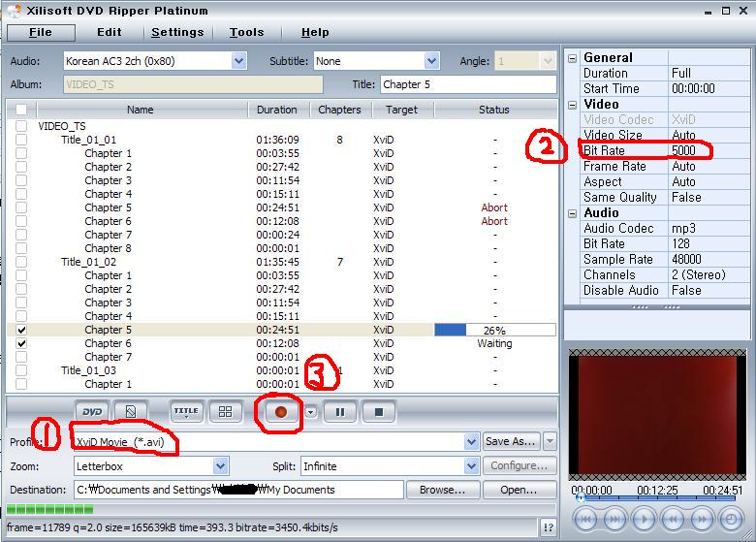
Task: Open the Tools menu
Action: [246, 32]
